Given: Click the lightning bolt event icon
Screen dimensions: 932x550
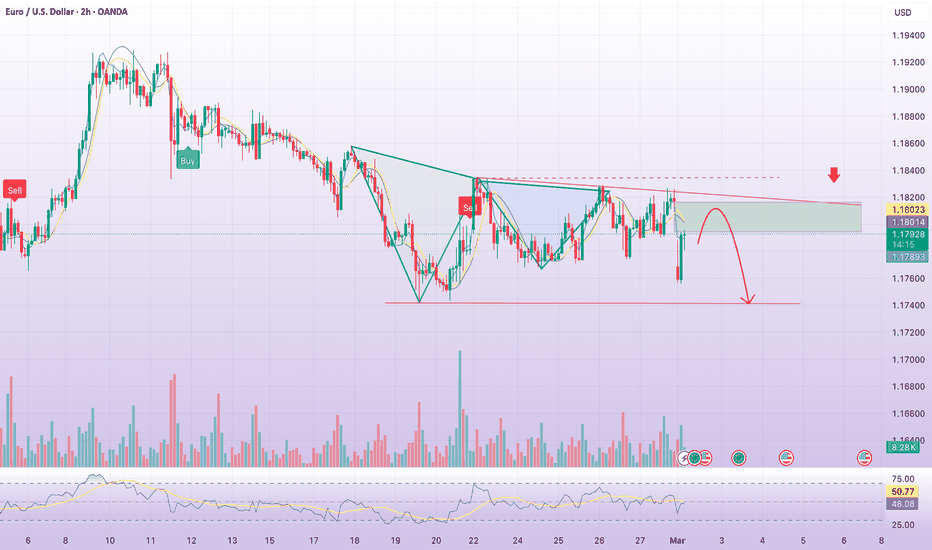Looking at the screenshot, I should tap(685, 457).
